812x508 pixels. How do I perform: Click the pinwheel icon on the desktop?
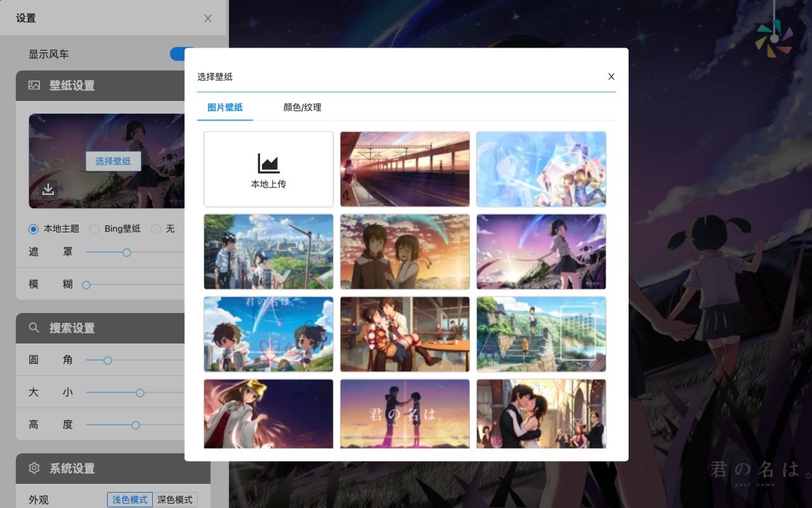pos(774,38)
